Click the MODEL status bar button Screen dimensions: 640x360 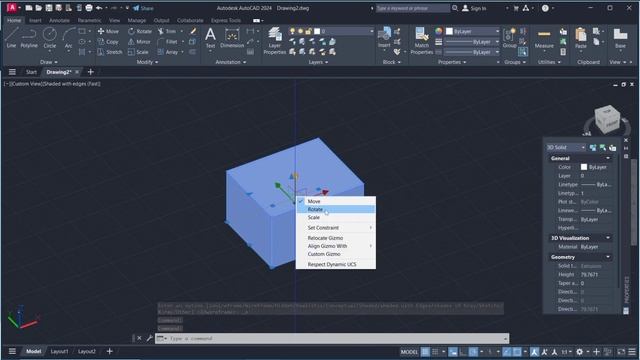(x=409, y=352)
